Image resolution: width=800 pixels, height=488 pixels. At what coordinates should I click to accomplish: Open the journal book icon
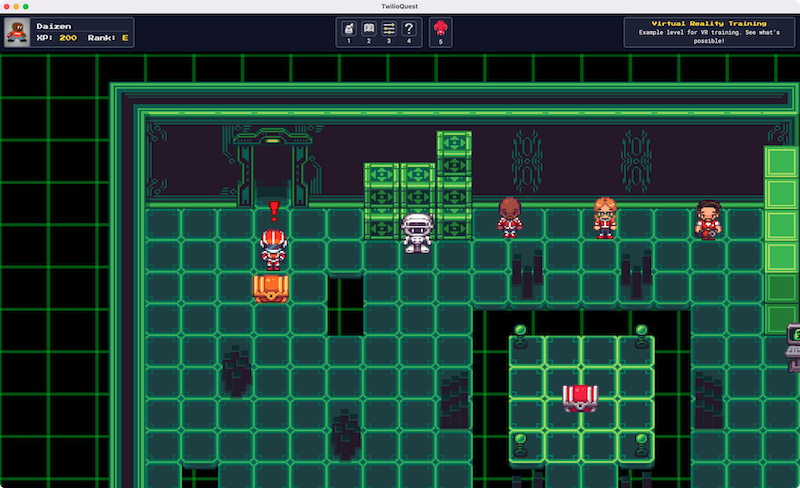coord(368,29)
